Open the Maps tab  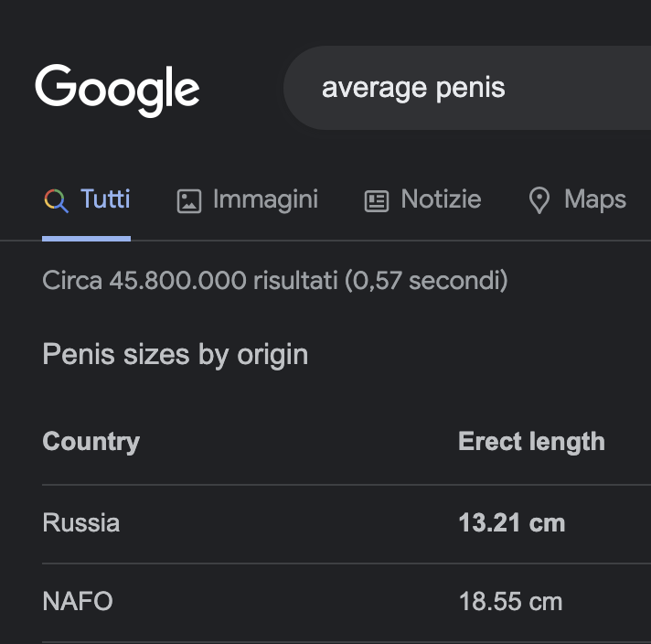(578, 199)
